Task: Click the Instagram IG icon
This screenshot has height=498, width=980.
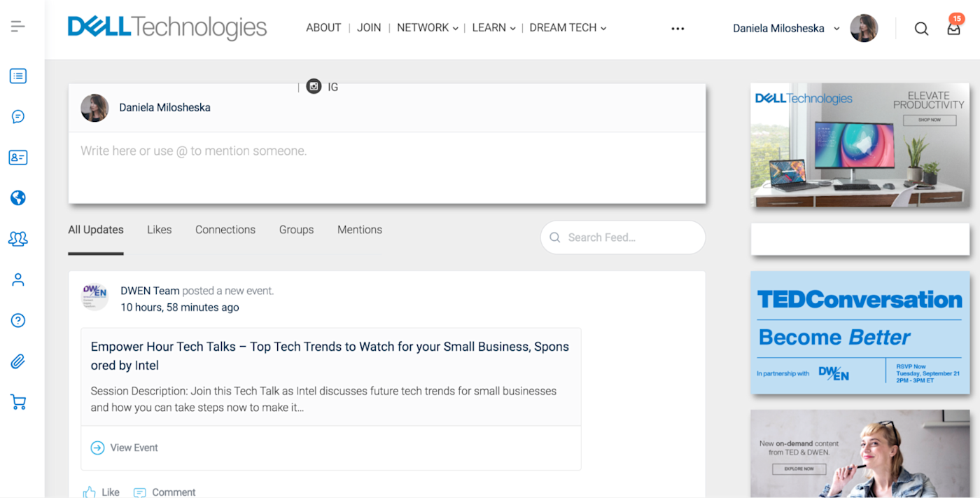Action: click(x=314, y=87)
